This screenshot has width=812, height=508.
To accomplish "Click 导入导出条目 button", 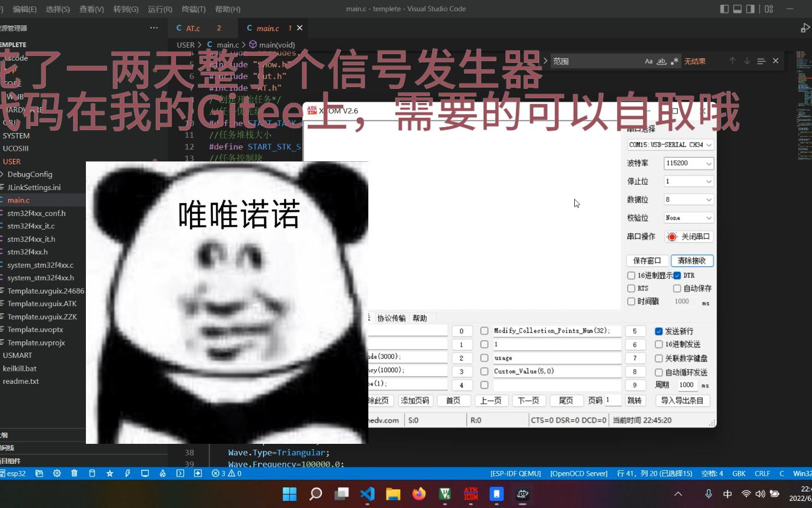I will point(683,401).
